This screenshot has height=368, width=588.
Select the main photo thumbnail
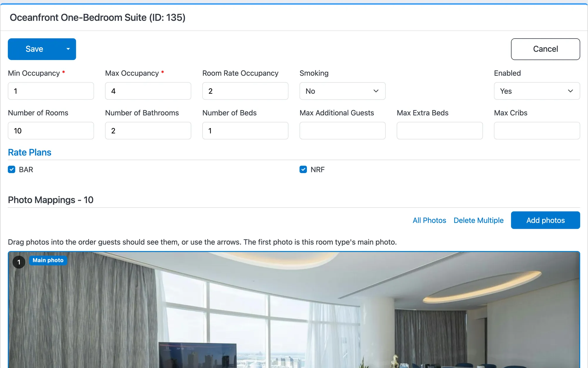294,310
